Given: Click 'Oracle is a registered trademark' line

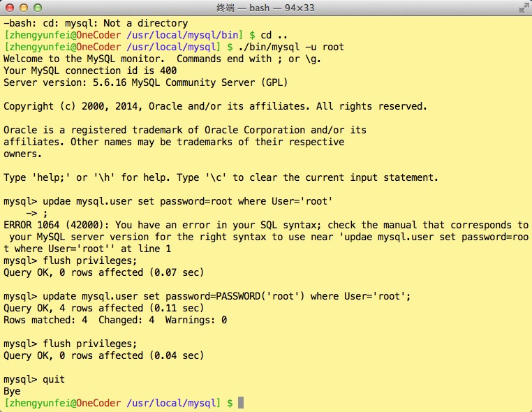Looking at the screenshot, I should [x=185, y=130].
